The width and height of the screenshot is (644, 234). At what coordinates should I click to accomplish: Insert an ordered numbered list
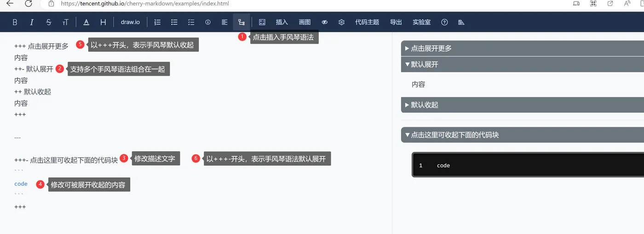(x=157, y=22)
